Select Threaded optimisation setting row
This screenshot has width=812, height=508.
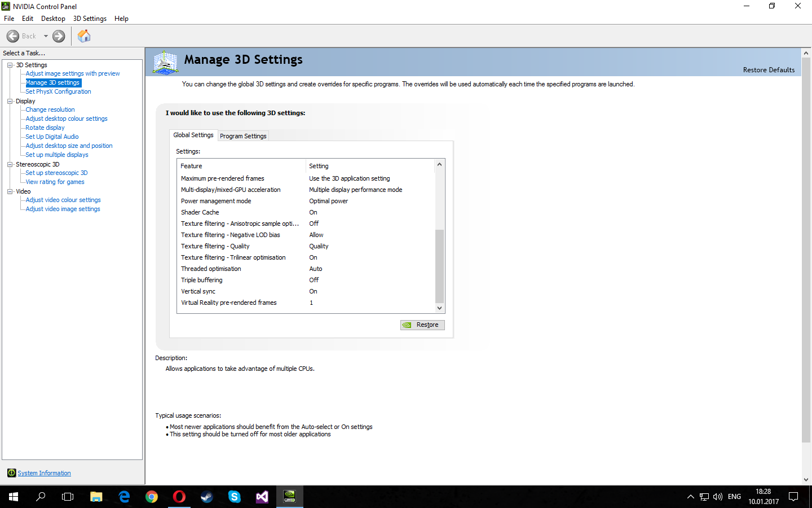(306, 269)
